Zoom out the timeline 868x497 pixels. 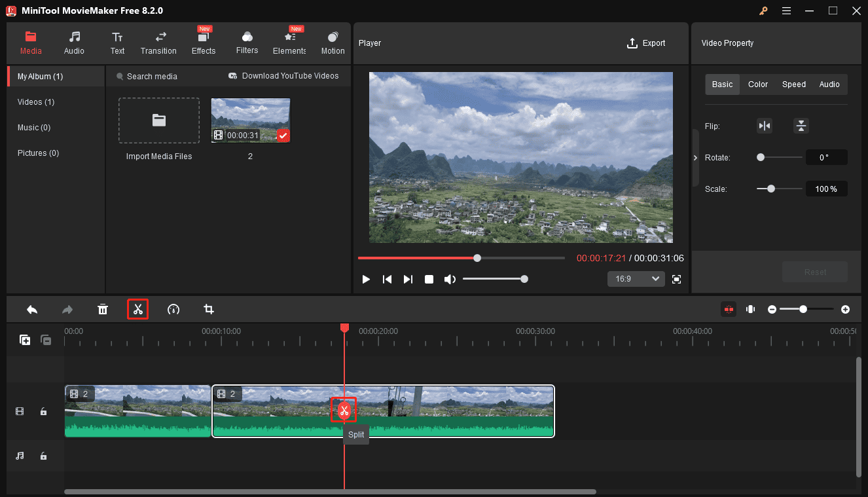point(772,309)
